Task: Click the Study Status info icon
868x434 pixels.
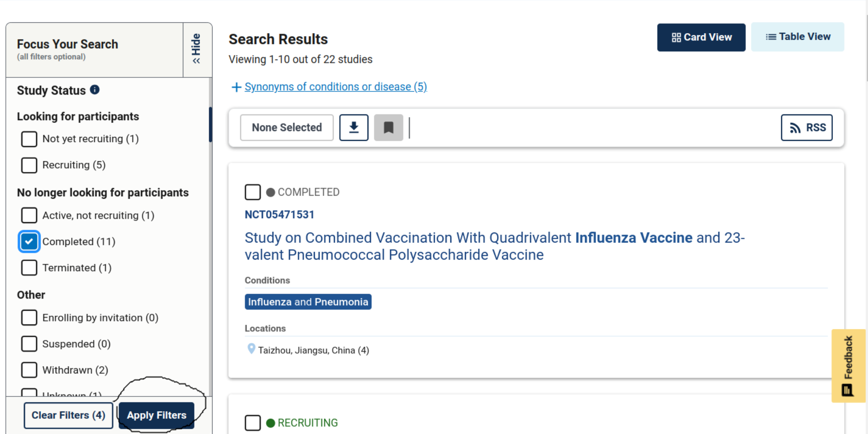Action: click(95, 90)
